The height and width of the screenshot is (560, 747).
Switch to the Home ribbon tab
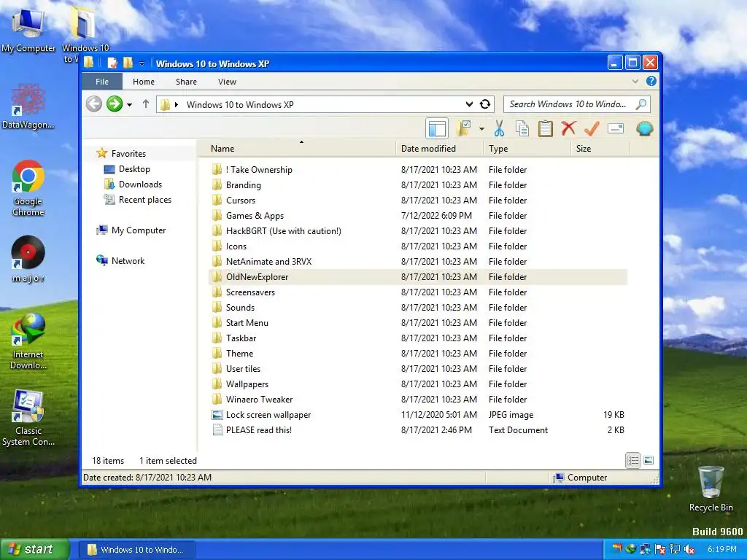[x=144, y=82]
